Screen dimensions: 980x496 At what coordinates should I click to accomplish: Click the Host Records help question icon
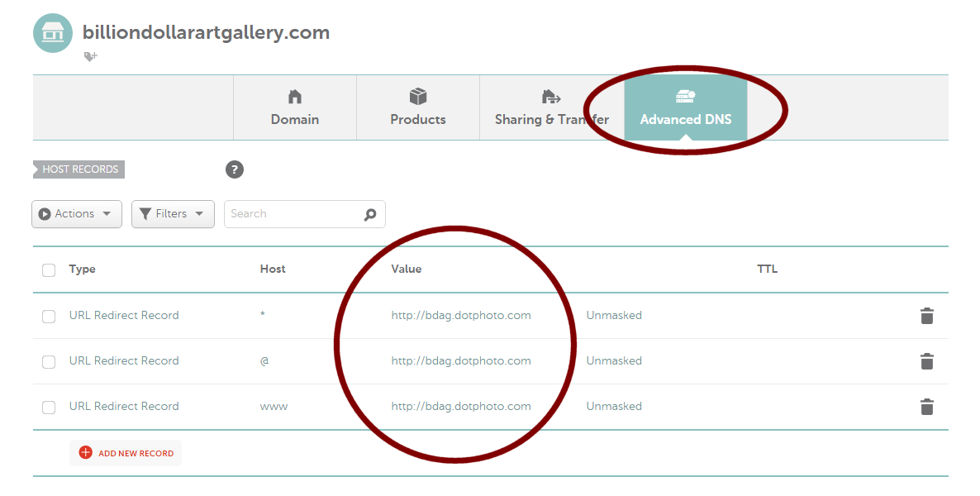[235, 169]
